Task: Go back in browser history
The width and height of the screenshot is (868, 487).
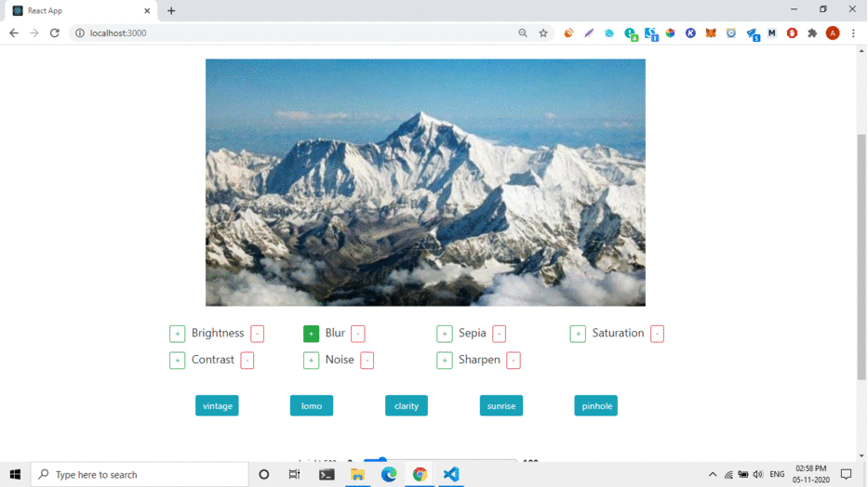Action: click(14, 33)
